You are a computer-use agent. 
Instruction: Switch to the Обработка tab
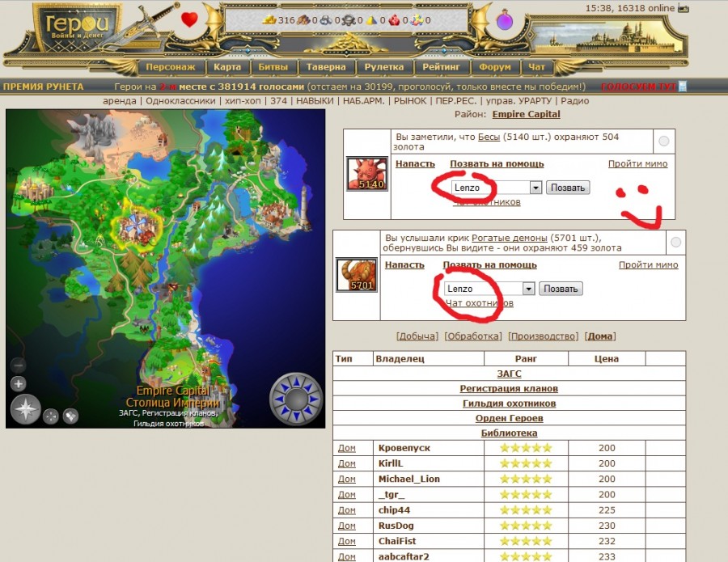coord(473,336)
